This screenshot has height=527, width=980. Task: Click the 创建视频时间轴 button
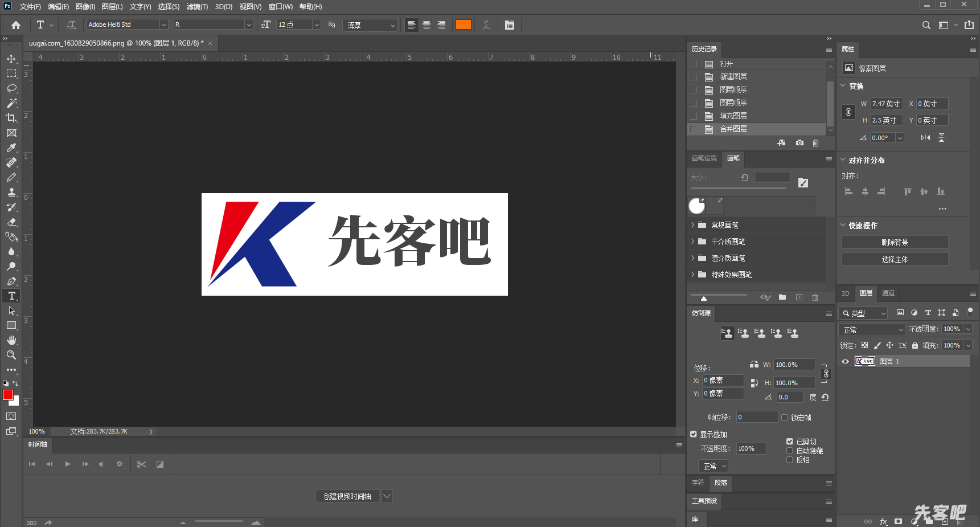(x=347, y=496)
